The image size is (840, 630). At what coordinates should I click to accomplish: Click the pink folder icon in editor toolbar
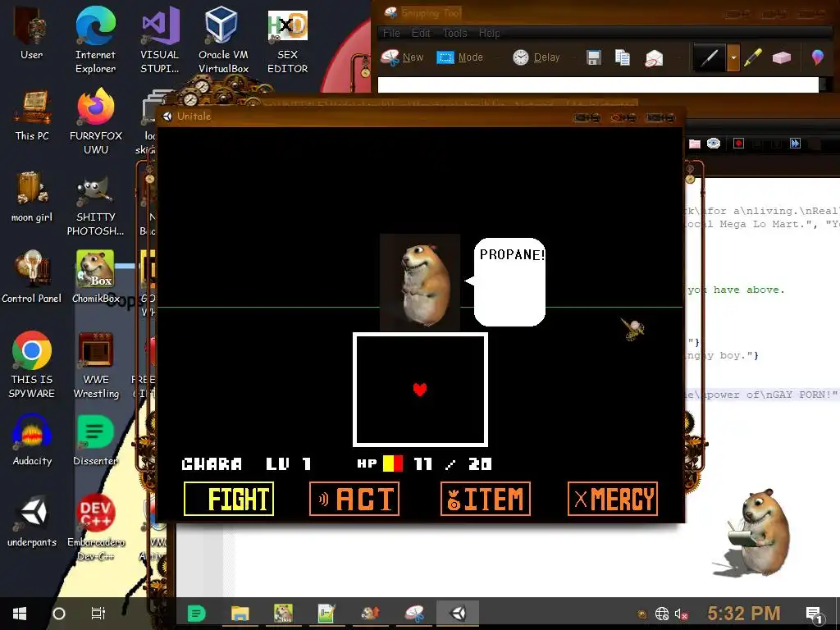(694, 144)
